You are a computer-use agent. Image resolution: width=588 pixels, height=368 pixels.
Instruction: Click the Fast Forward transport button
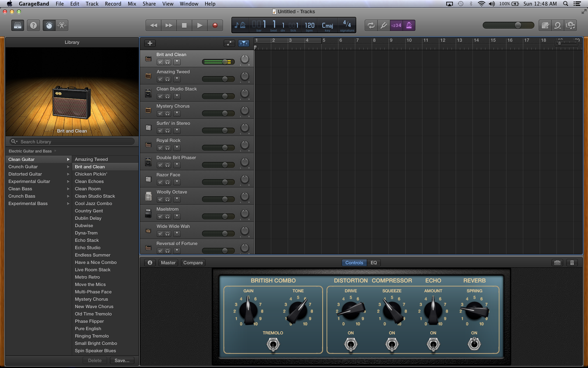169,25
